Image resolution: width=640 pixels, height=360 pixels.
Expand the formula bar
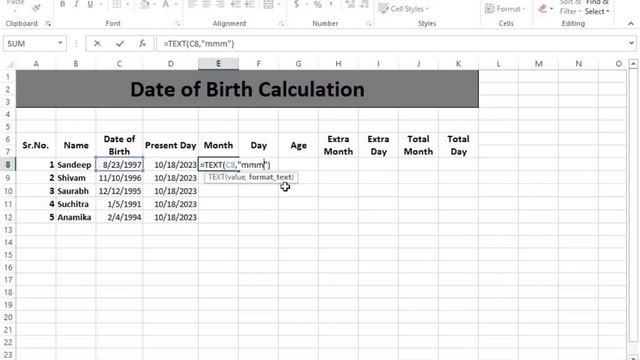point(631,43)
